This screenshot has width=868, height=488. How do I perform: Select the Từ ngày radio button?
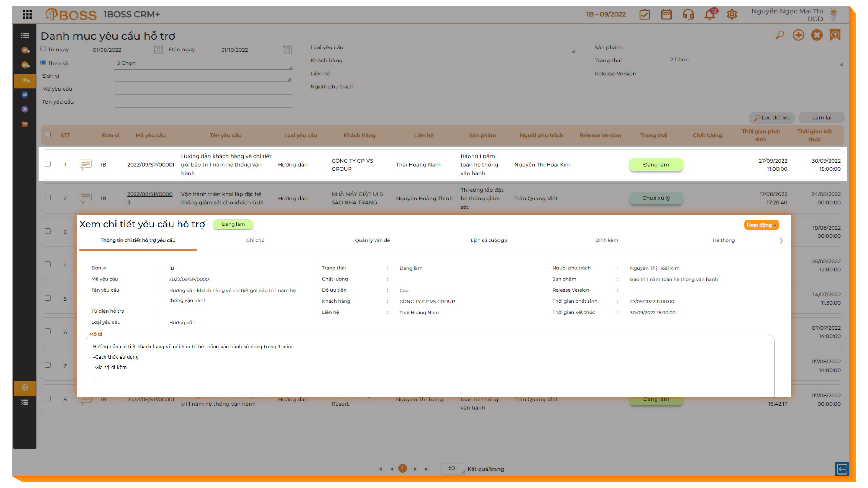pyautogui.click(x=43, y=49)
